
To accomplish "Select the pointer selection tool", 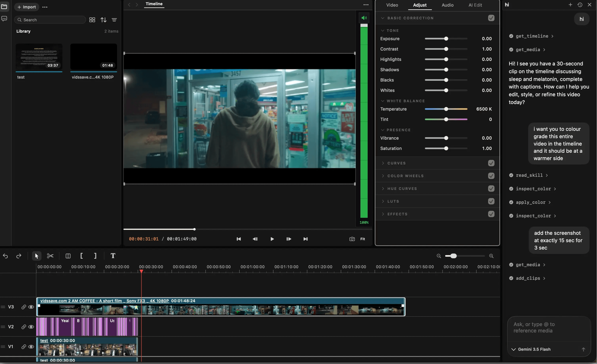I will click(37, 256).
